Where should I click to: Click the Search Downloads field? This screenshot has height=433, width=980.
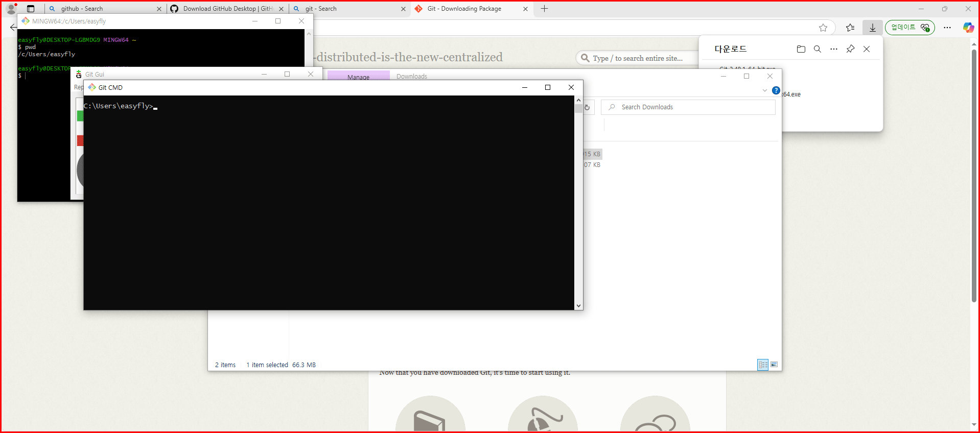tap(688, 107)
